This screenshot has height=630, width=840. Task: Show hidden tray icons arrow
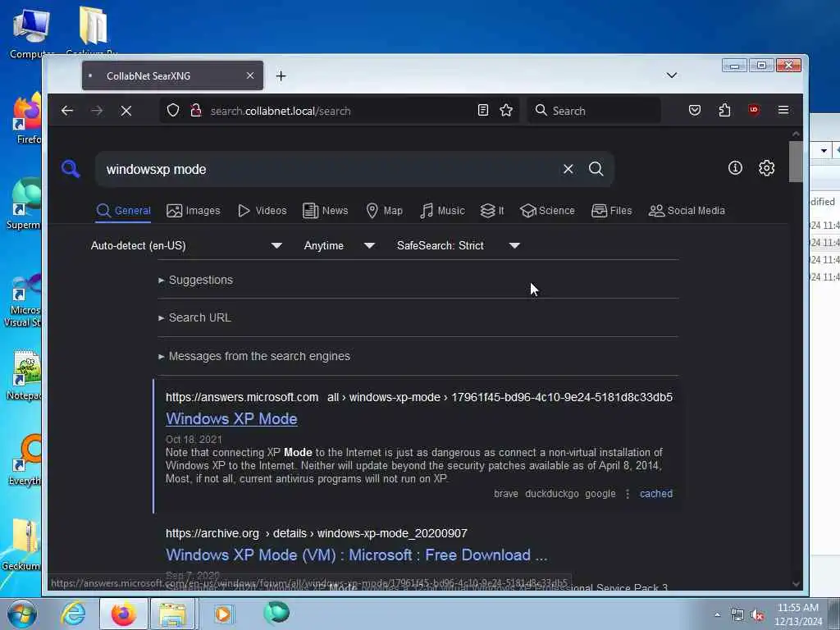717,615
